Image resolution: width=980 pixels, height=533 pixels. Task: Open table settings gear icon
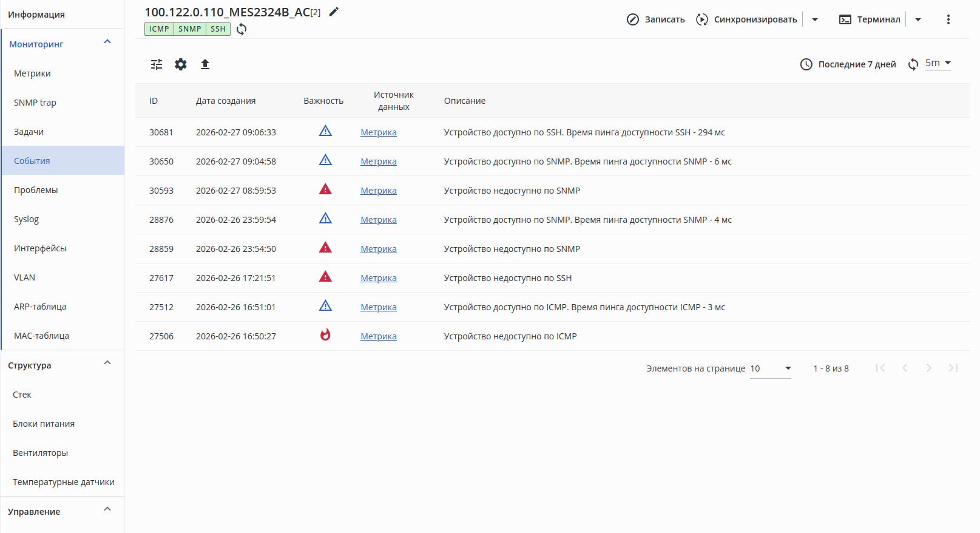(x=181, y=64)
